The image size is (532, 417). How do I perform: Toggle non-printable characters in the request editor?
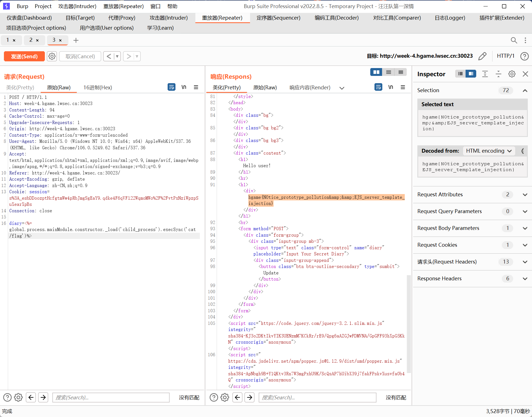[184, 87]
